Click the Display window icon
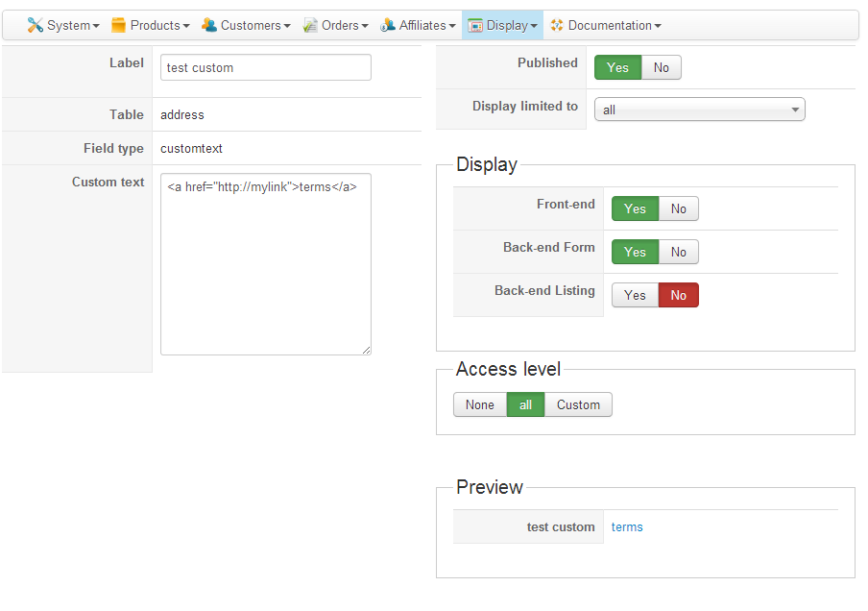 (475, 26)
